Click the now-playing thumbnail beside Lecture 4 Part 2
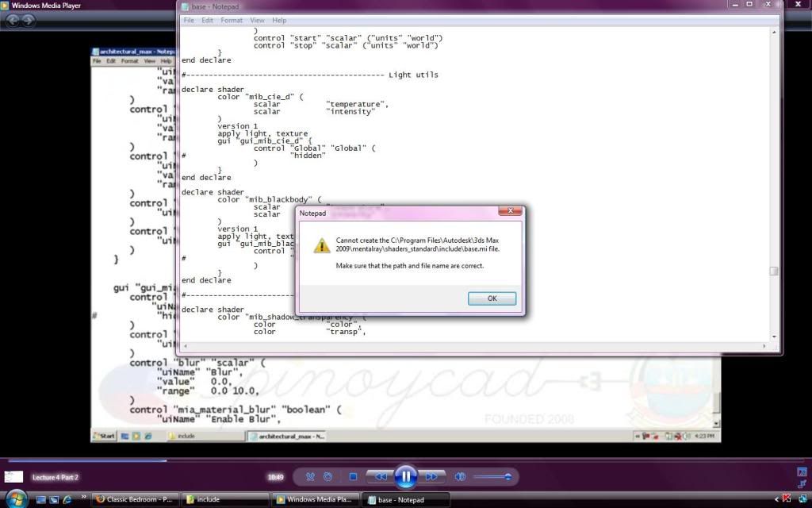812x508 pixels. [14, 476]
